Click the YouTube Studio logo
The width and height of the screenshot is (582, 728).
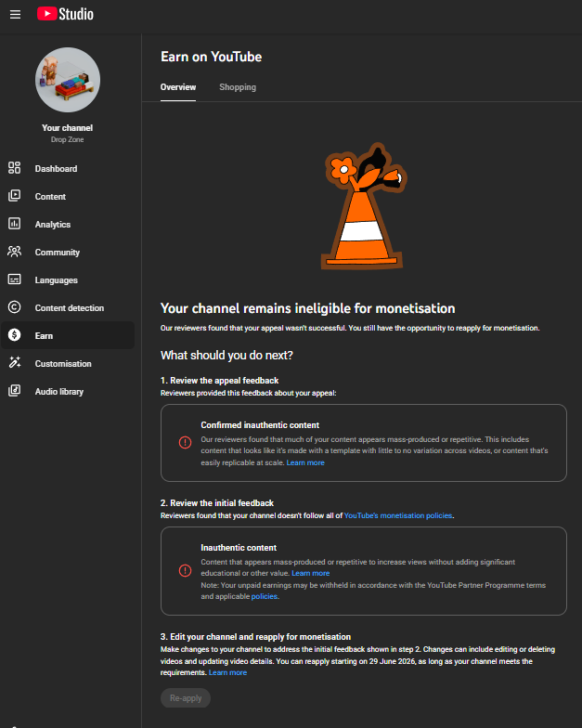tap(65, 14)
